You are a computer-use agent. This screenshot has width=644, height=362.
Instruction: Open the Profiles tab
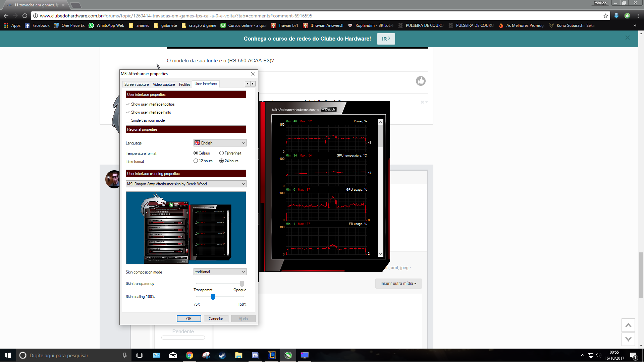(x=184, y=84)
